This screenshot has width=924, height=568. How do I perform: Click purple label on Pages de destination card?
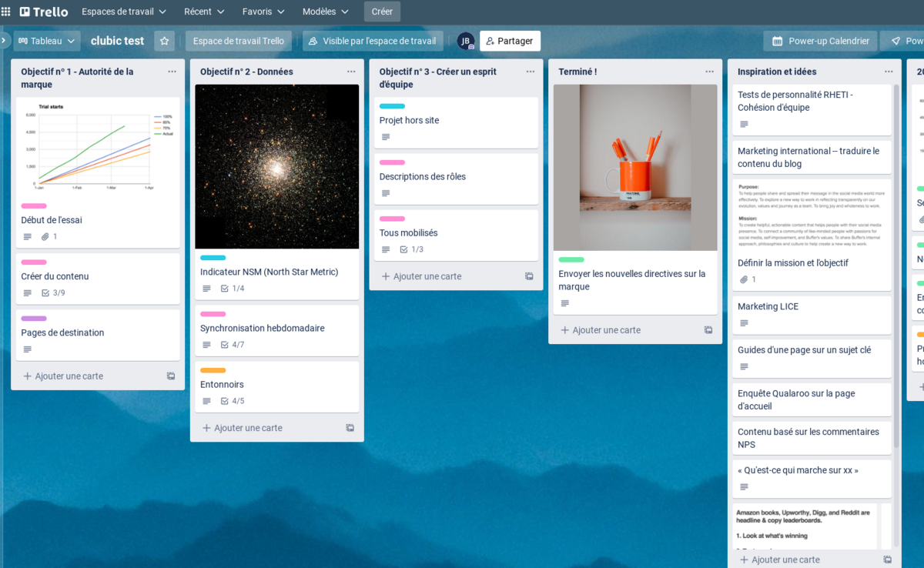(34, 319)
